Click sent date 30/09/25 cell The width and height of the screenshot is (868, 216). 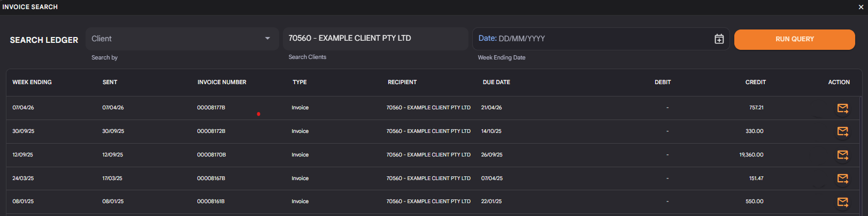[113, 131]
